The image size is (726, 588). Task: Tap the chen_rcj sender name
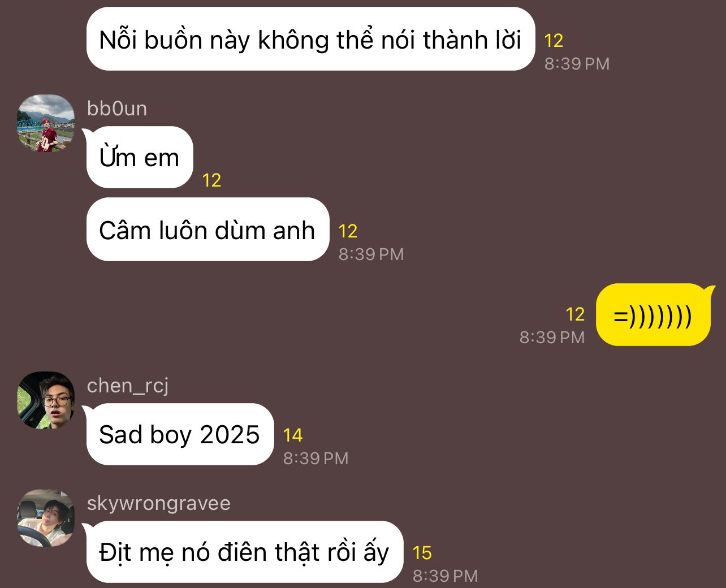pyautogui.click(x=128, y=386)
